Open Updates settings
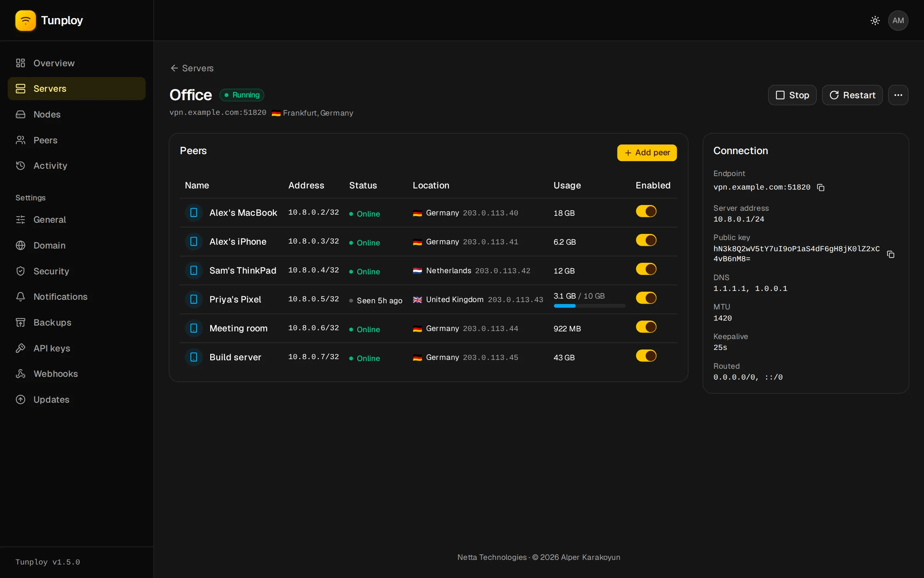This screenshot has width=924, height=578. tap(77, 400)
